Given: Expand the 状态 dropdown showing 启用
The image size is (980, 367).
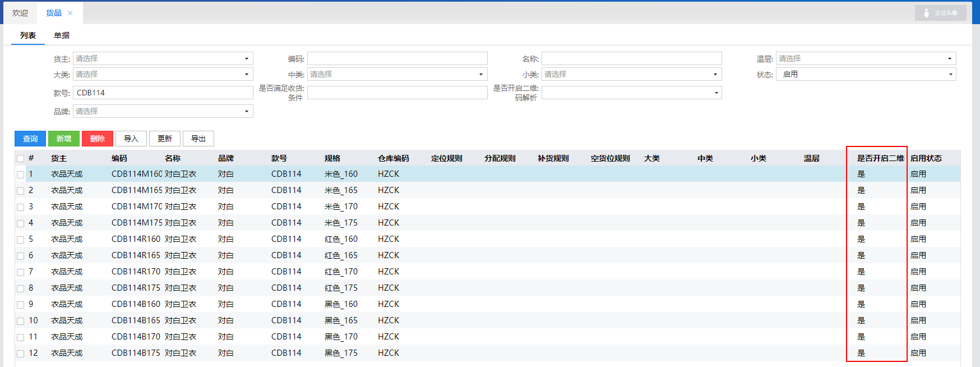Looking at the screenshot, I should click(866, 74).
